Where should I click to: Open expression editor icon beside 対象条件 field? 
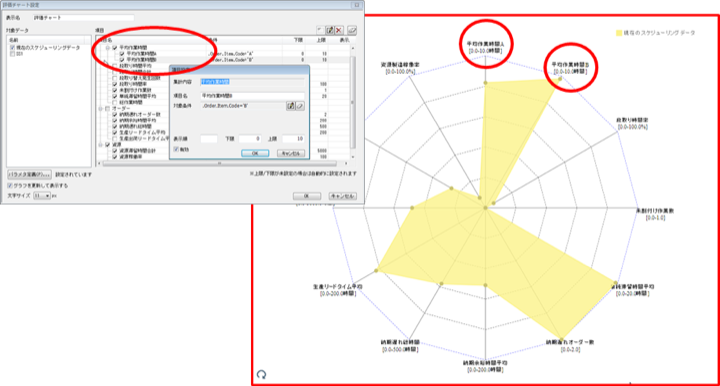pyautogui.click(x=291, y=106)
